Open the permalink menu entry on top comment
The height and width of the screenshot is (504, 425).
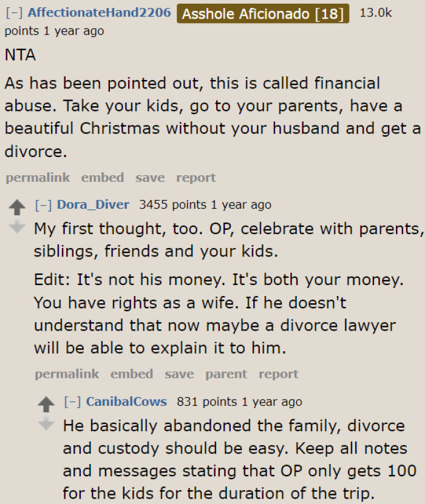coord(38,177)
